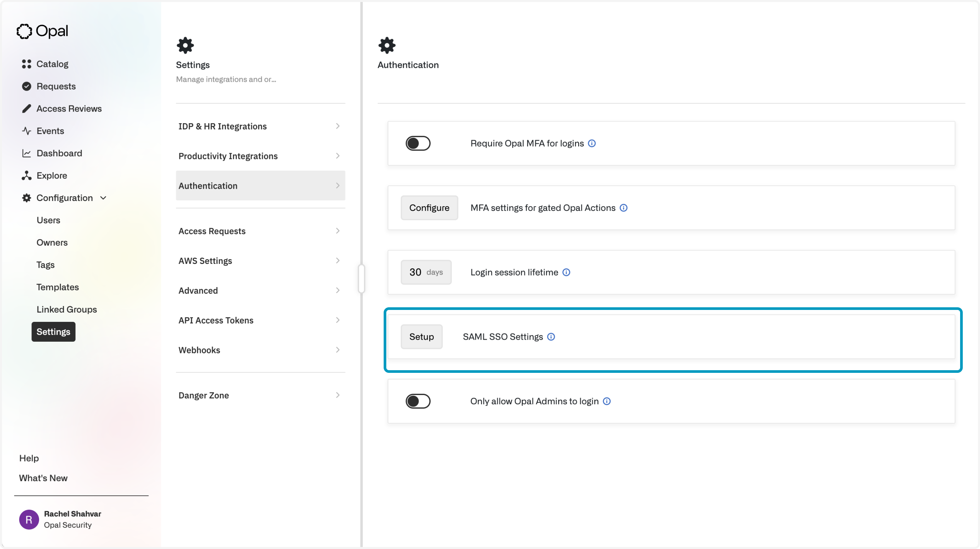Open Productivity Integrations settings
The width and height of the screenshot is (980, 549).
260,156
